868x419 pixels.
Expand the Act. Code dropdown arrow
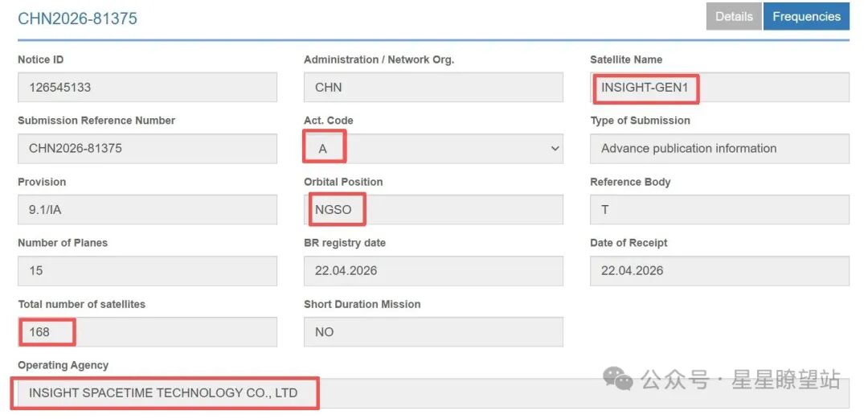554,149
